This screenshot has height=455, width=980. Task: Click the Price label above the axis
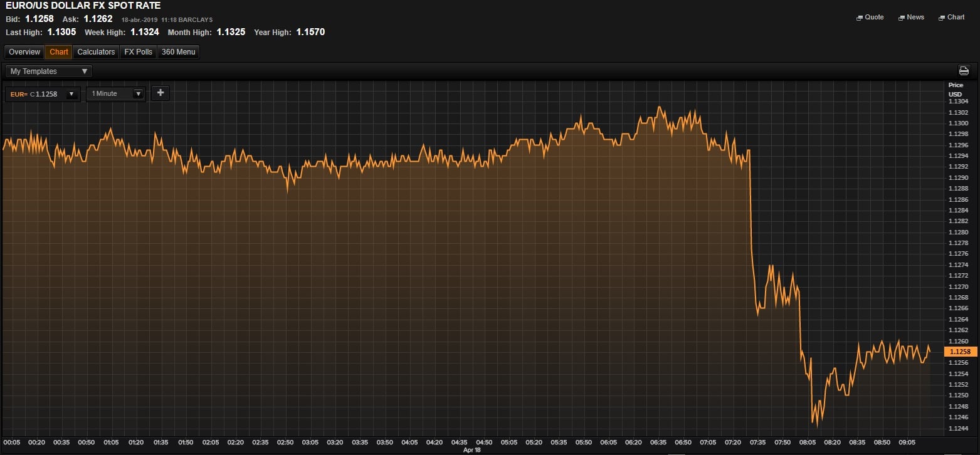coord(956,85)
